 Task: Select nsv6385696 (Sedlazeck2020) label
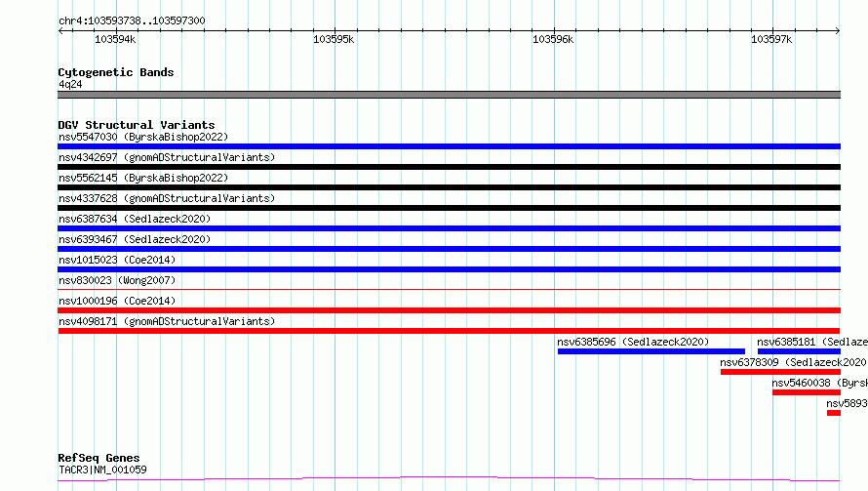click(633, 342)
